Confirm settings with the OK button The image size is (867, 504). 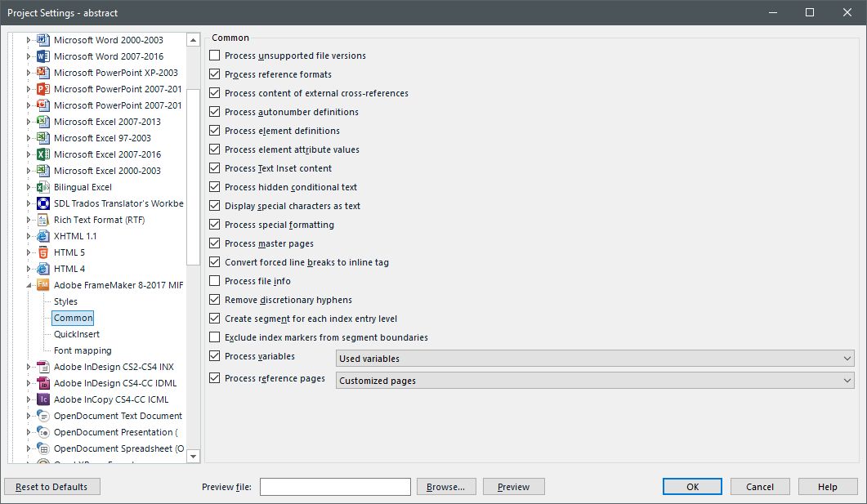coord(692,487)
